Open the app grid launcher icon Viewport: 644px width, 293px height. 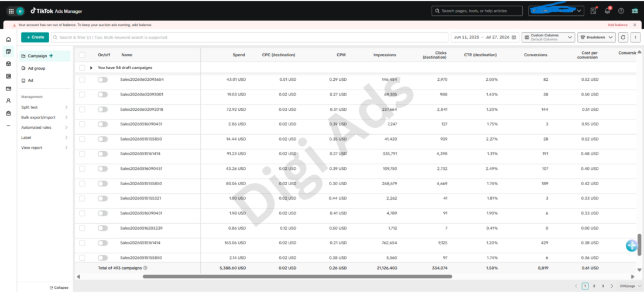[x=11, y=11]
